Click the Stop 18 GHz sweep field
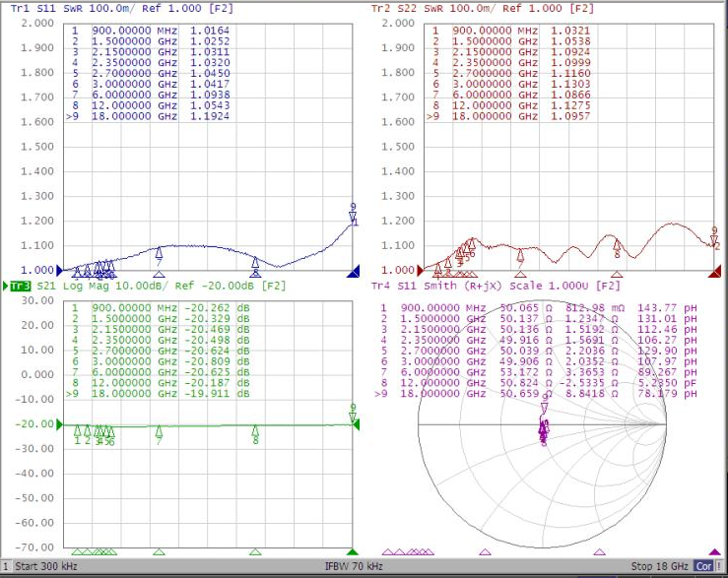Screen dimensions: 728x578 [660, 567]
